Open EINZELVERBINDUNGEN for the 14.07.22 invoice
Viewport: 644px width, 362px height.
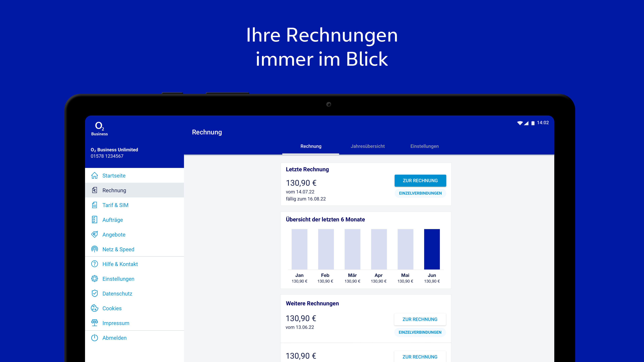420,193
